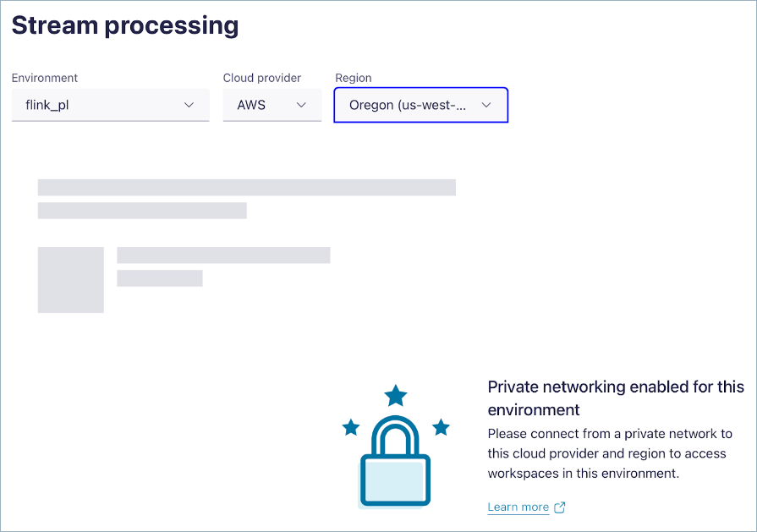Expand the Region dropdown showing Oregon
757x532 pixels.
tap(420, 105)
